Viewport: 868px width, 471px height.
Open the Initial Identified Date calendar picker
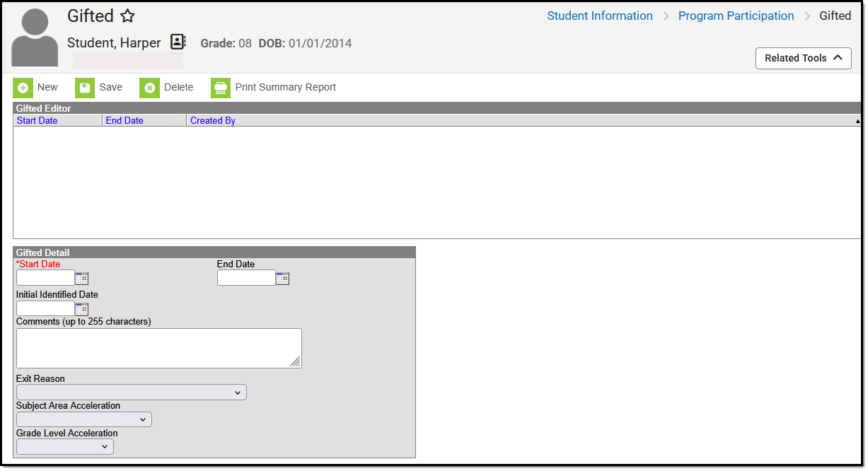81,308
